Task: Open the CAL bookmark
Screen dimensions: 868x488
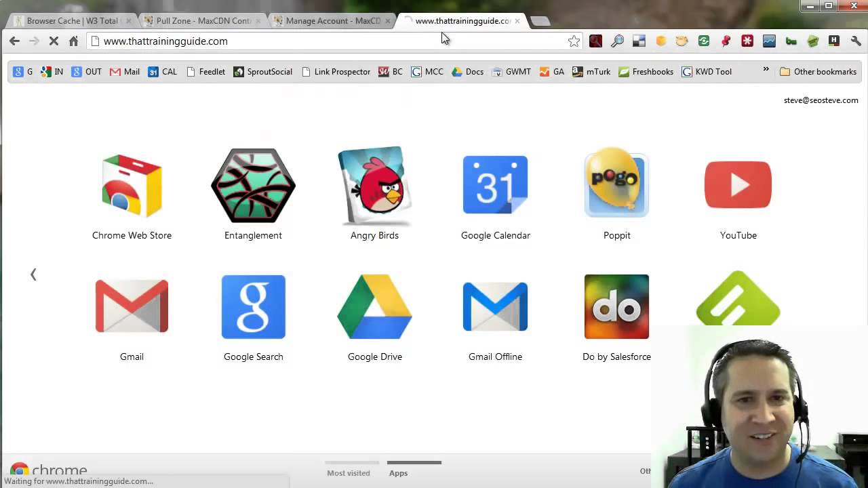Action: pyautogui.click(x=162, y=72)
